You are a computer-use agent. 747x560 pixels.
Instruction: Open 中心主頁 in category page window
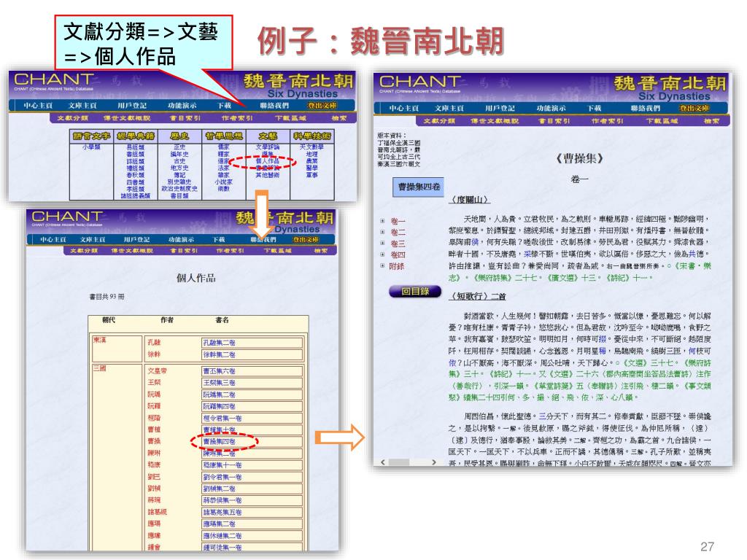[38, 105]
